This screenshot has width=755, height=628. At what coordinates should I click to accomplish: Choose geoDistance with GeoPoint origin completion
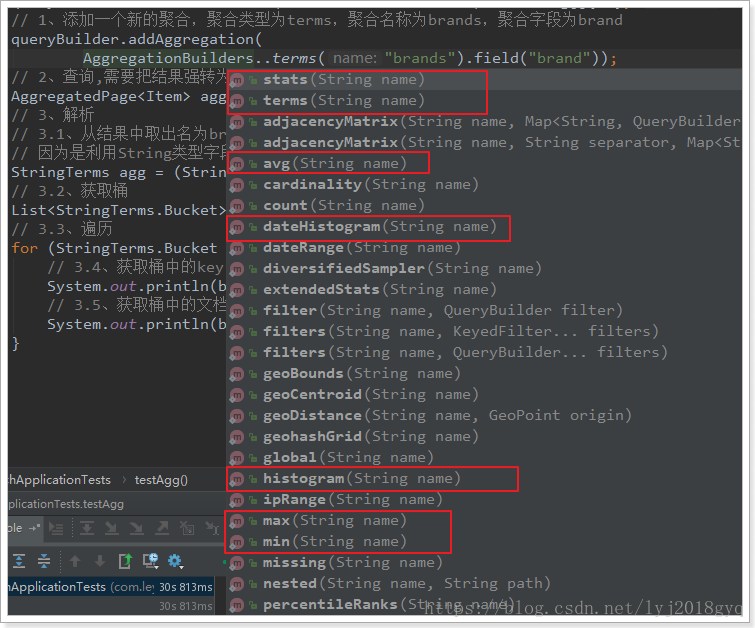pos(484,416)
